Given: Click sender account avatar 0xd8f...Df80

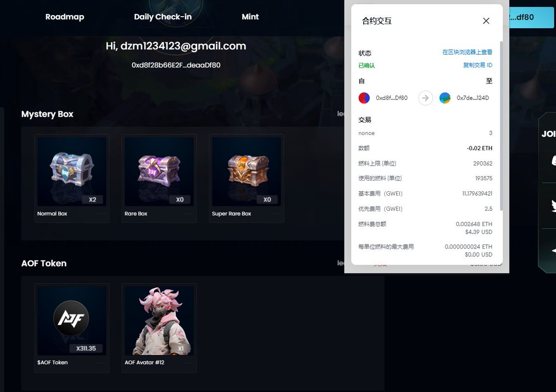Looking at the screenshot, I should pos(364,98).
